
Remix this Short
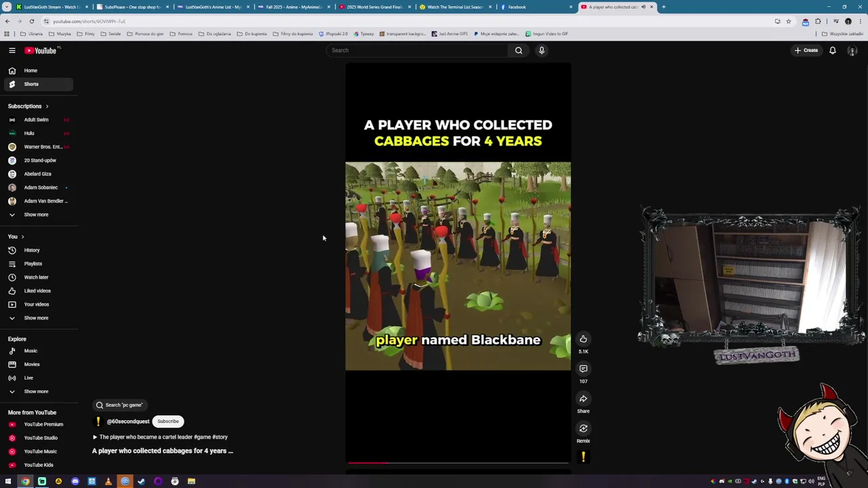point(583,428)
